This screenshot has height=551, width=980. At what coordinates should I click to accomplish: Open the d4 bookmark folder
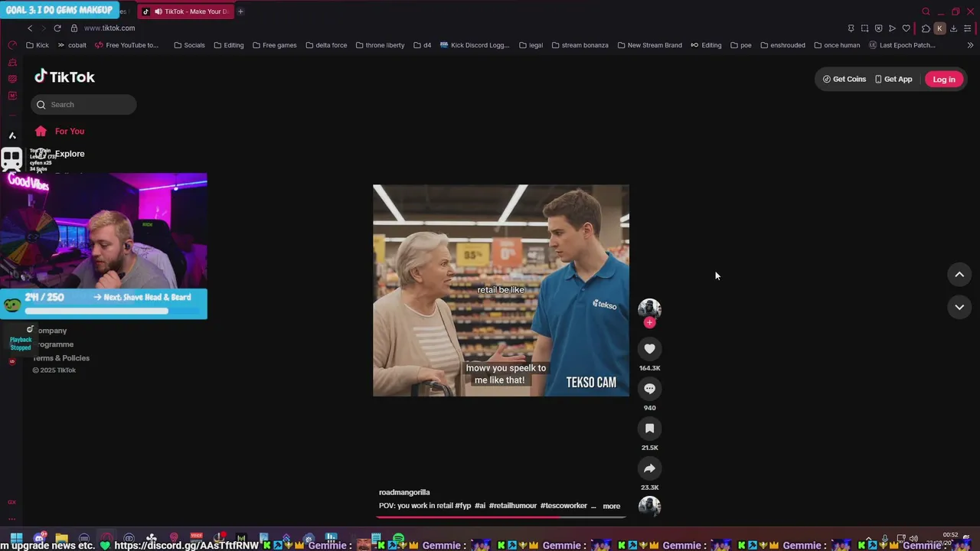(x=422, y=45)
